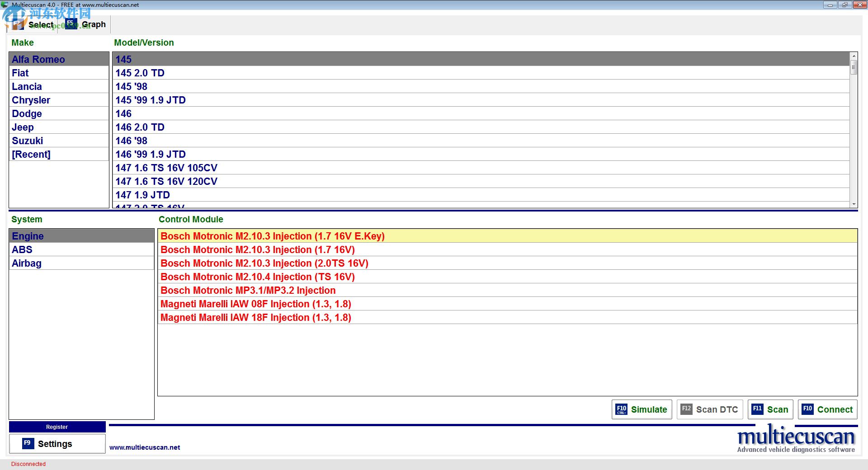Pick model 145 '99 1.9 JTD
The width and height of the screenshot is (868, 470).
[481, 100]
